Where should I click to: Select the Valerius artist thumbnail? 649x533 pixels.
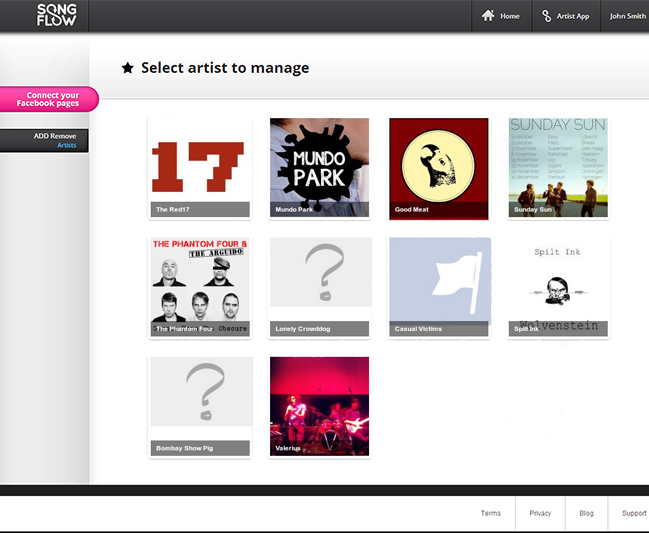319,407
